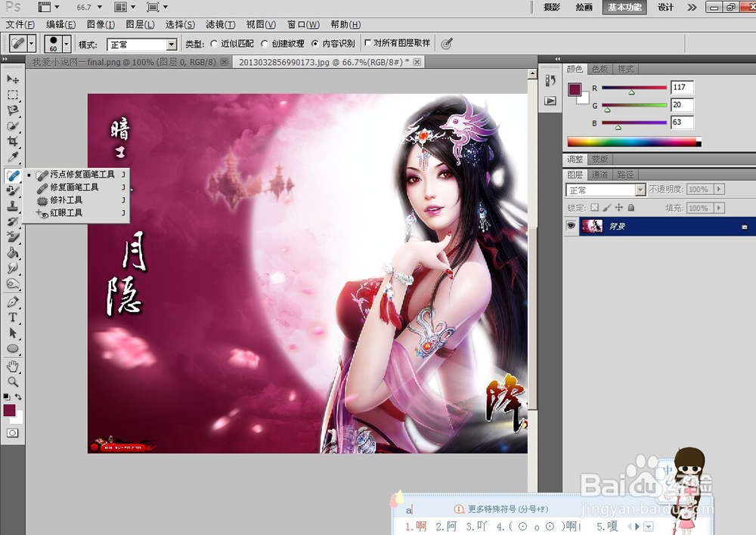Open the Actions panel play icon
The height and width of the screenshot is (535, 756).
(x=550, y=101)
